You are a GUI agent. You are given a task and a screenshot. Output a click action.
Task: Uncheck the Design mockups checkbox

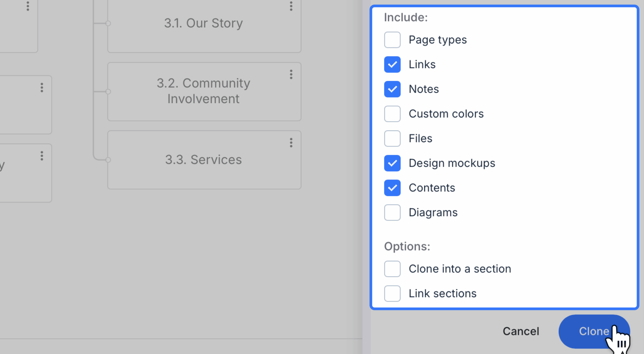pyautogui.click(x=392, y=163)
